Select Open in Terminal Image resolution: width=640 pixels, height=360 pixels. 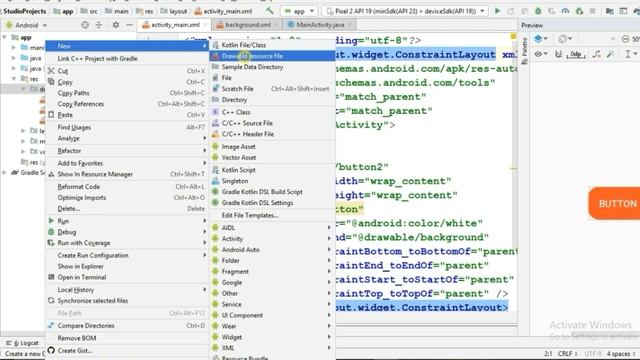point(127,277)
